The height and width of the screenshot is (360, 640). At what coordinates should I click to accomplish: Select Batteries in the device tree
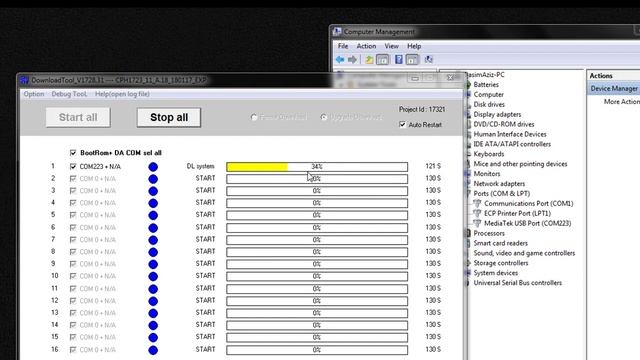pos(486,84)
